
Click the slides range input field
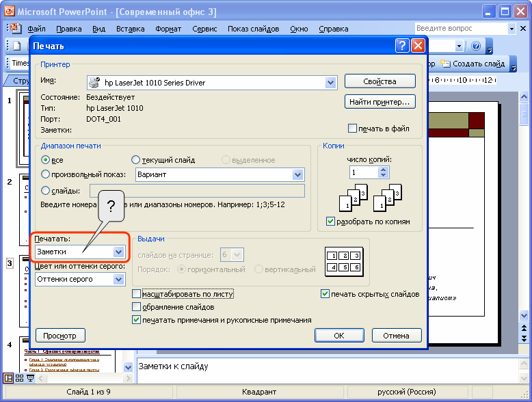pos(197,191)
